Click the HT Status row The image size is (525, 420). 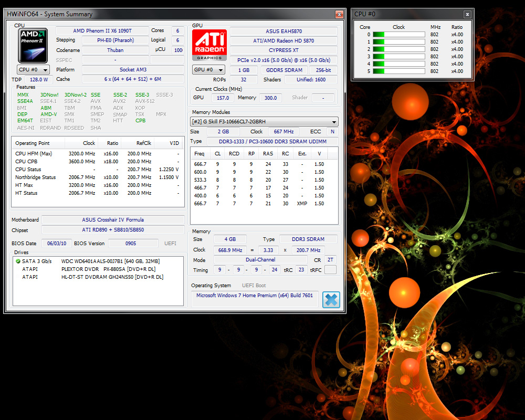(x=97, y=193)
